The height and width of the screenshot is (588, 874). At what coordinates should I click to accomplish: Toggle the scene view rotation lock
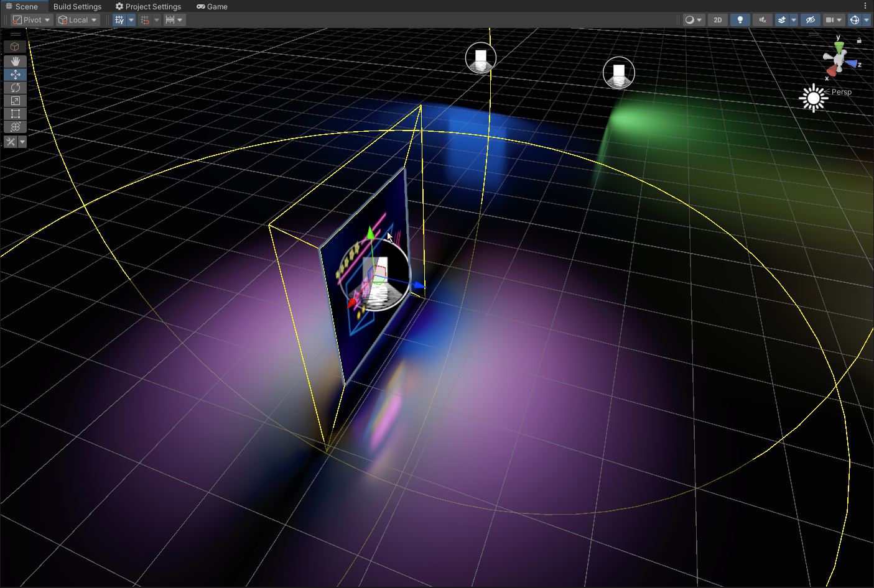(859, 40)
